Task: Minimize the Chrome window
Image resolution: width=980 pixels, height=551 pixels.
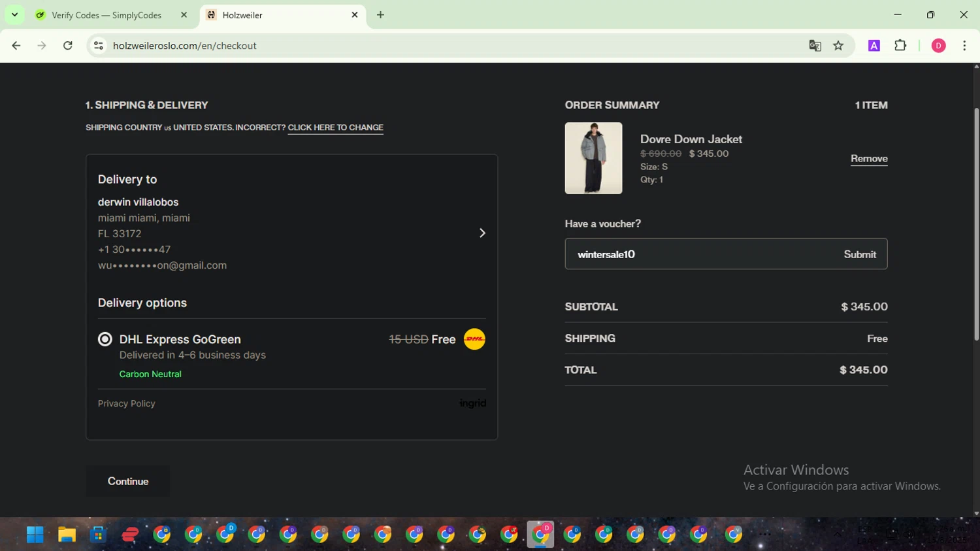Action: (x=898, y=14)
